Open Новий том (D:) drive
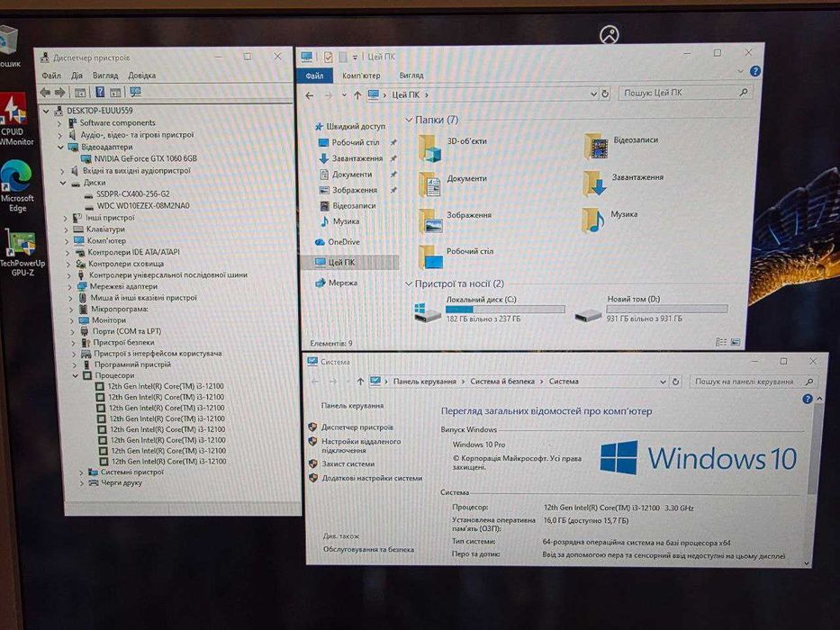 [651, 309]
